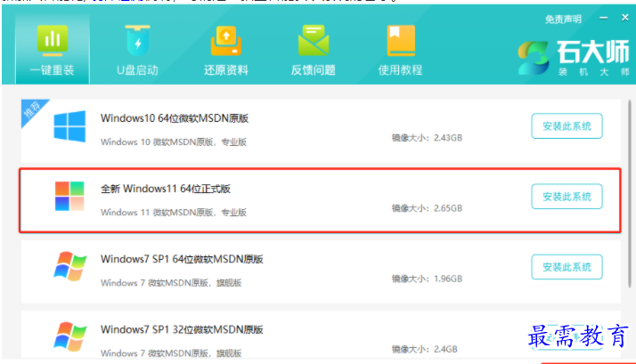Install Windows10 64位 with 安装此系统
Viewport: 636px width, 364px height.
[x=567, y=126]
